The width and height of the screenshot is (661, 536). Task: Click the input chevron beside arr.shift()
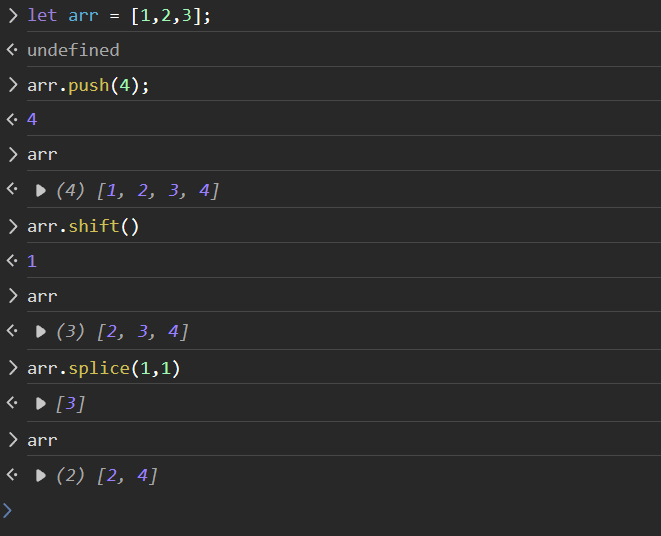12,226
